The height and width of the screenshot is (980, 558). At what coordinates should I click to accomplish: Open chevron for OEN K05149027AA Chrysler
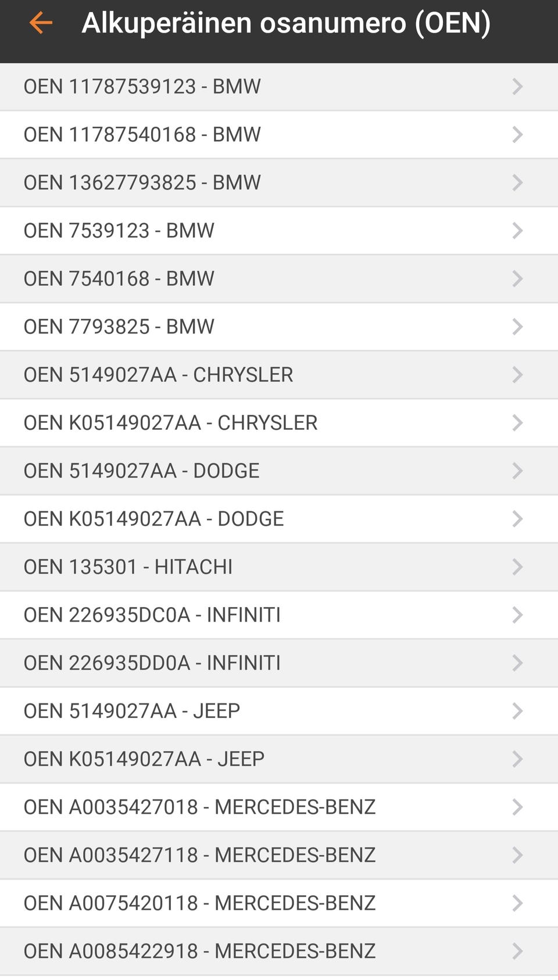click(x=517, y=423)
